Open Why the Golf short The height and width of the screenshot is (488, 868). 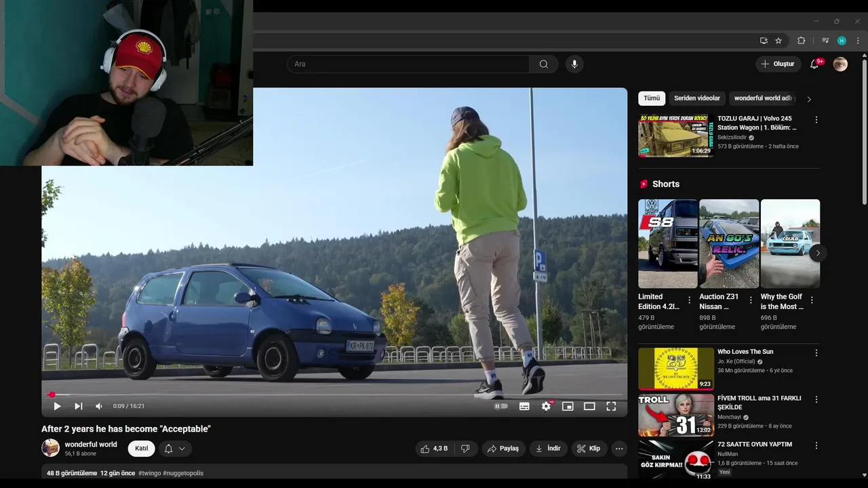point(790,243)
